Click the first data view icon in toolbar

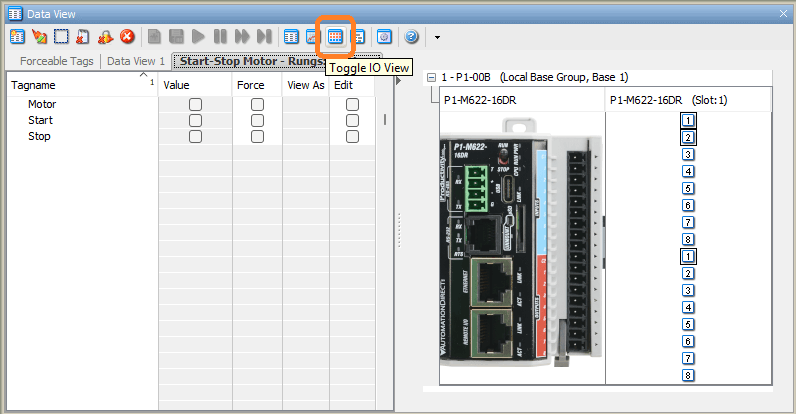point(17,37)
